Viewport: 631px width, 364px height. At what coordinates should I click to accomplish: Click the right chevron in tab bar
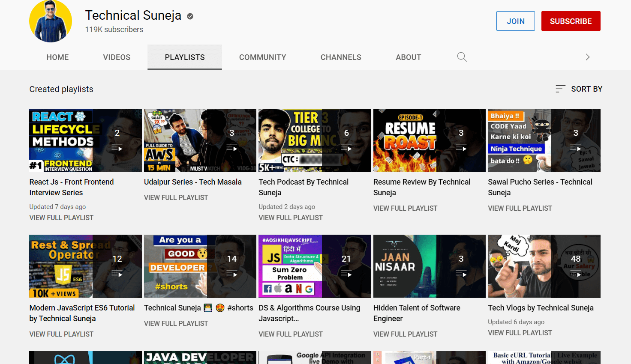point(588,57)
